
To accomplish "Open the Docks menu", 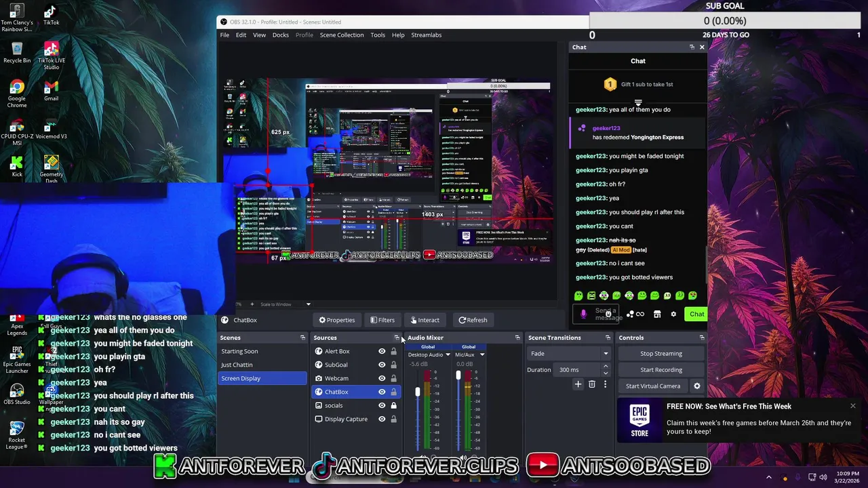I will coord(281,35).
